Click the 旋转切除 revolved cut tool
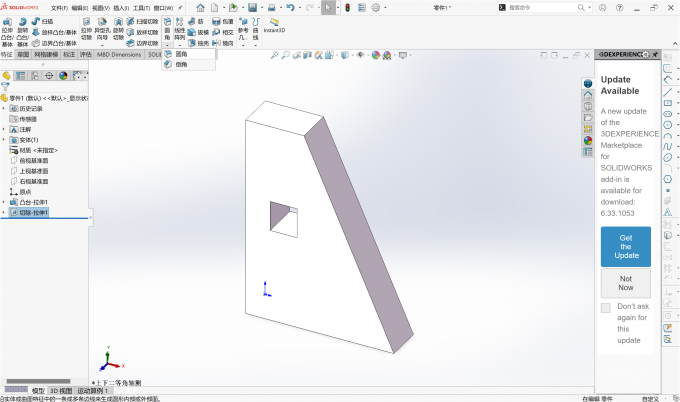680x402 pixels. [118, 29]
